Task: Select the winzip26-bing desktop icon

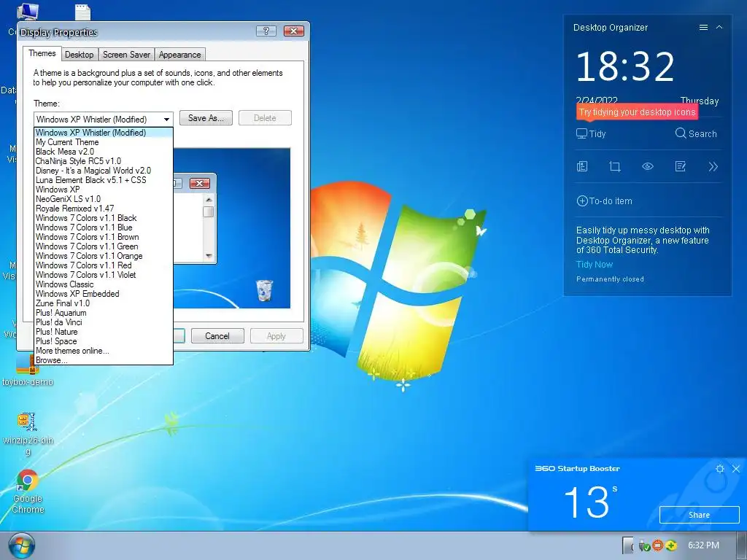Action: coord(28,434)
